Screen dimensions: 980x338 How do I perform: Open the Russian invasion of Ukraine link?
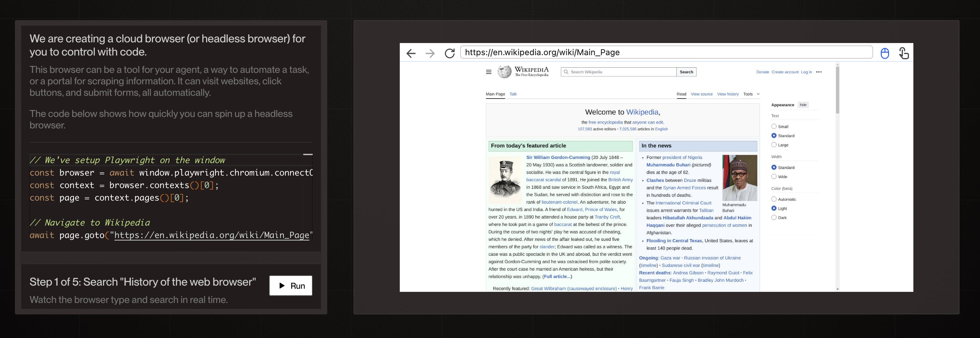(x=712, y=258)
